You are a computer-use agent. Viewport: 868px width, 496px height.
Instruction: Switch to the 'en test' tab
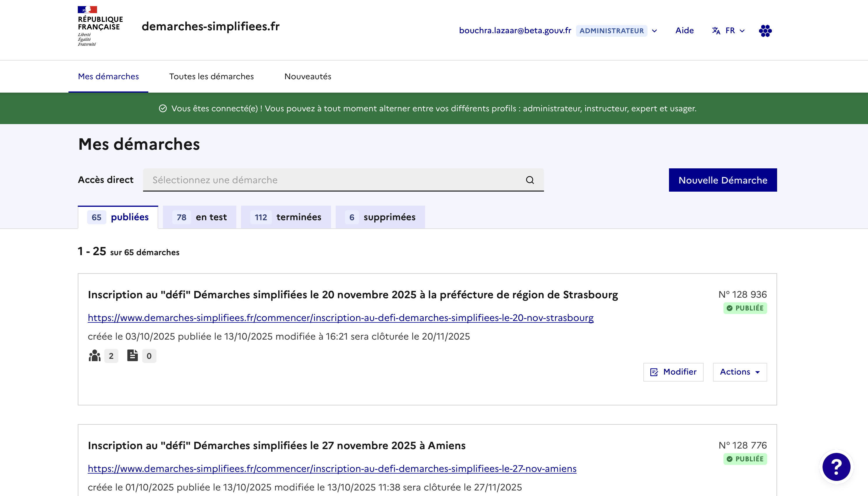(200, 217)
